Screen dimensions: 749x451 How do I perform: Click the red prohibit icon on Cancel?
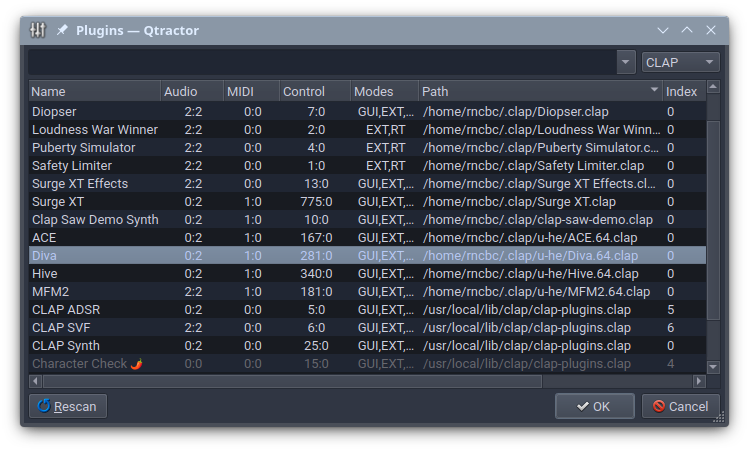[x=659, y=406]
